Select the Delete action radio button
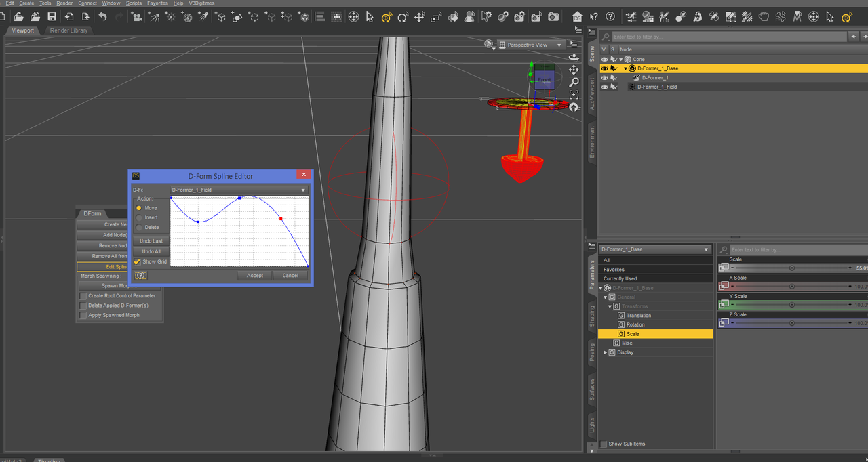The image size is (868, 462). (139, 227)
